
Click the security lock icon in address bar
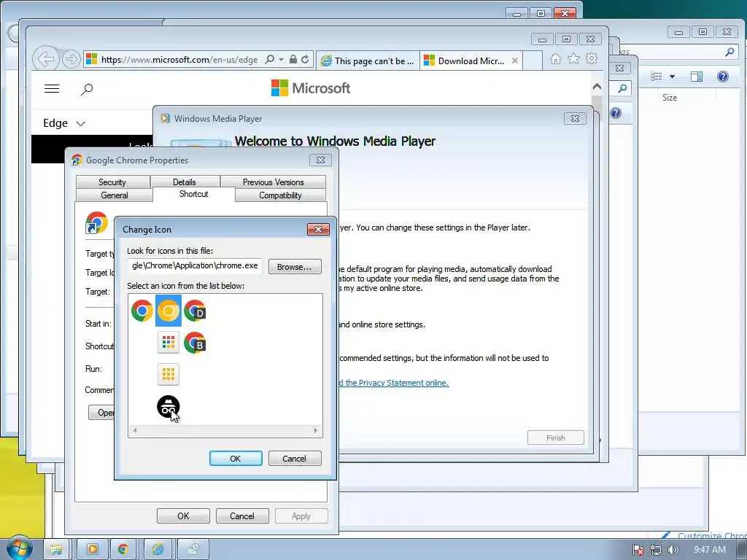coord(293,59)
